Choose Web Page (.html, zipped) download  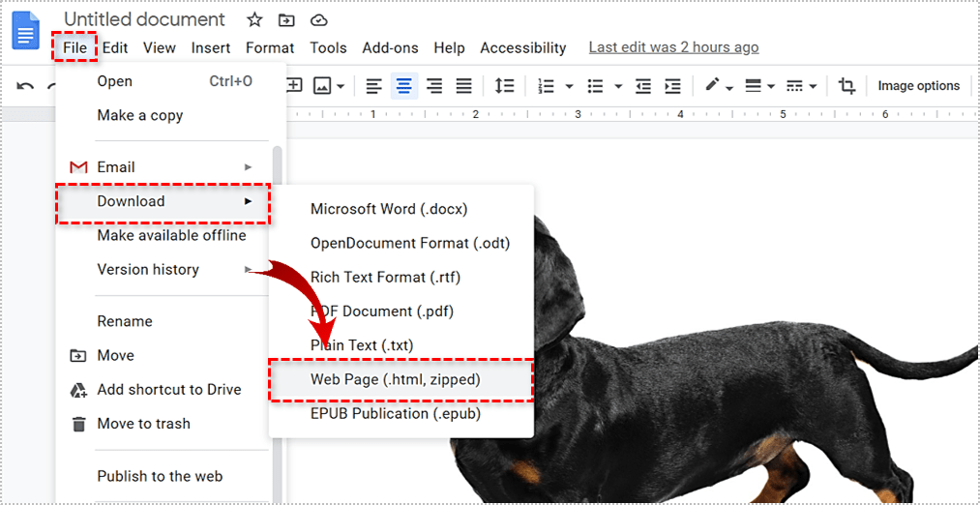pyautogui.click(x=395, y=379)
